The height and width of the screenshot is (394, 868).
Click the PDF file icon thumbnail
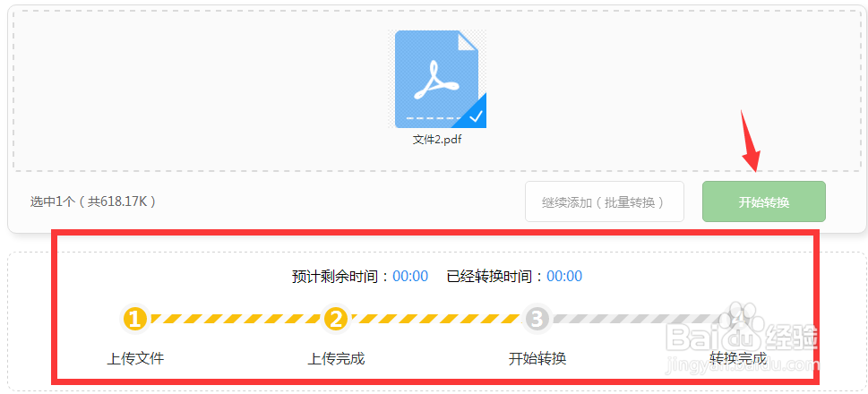[437, 79]
